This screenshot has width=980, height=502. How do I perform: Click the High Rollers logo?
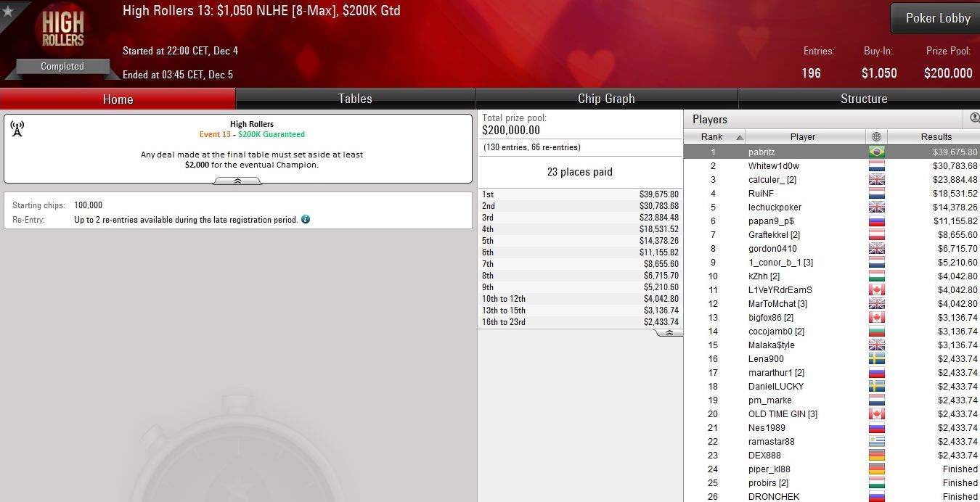pos(62,30)
